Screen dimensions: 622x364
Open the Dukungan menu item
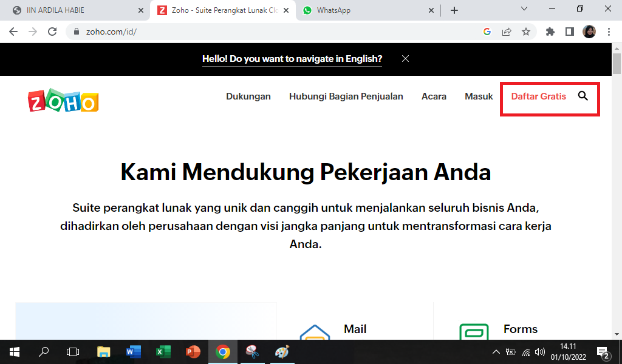(248, 96)
